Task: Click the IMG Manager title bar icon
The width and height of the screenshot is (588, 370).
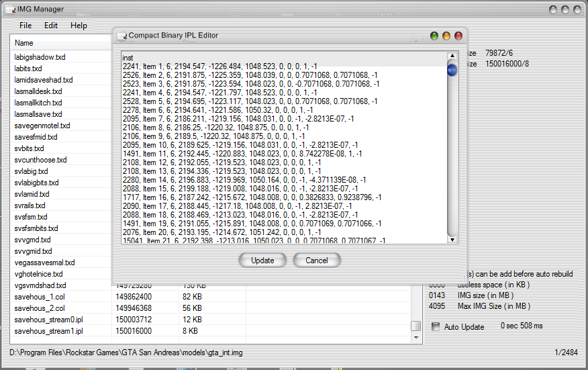Action: (10, 9)
